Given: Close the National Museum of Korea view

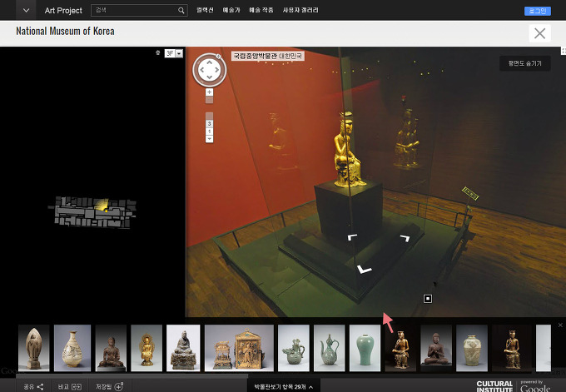Looking at the screenshot, I should pyautogui.click(x=540, y=33).
